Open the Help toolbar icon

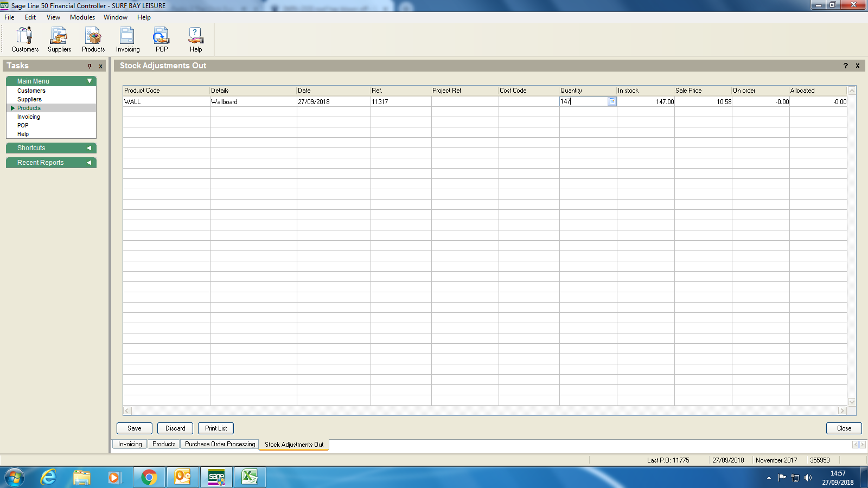196,40
